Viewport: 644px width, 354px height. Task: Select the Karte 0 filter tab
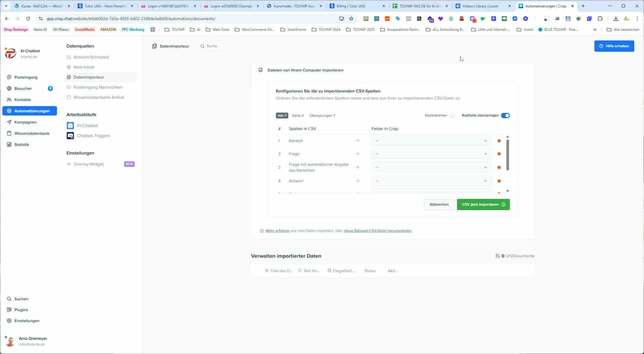(298, 116)
